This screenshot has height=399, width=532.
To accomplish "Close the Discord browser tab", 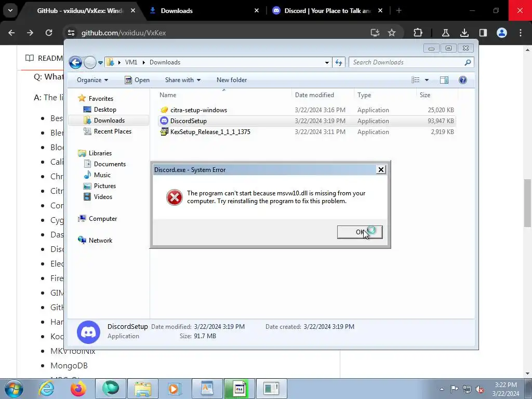I will (x=380, y=11).
